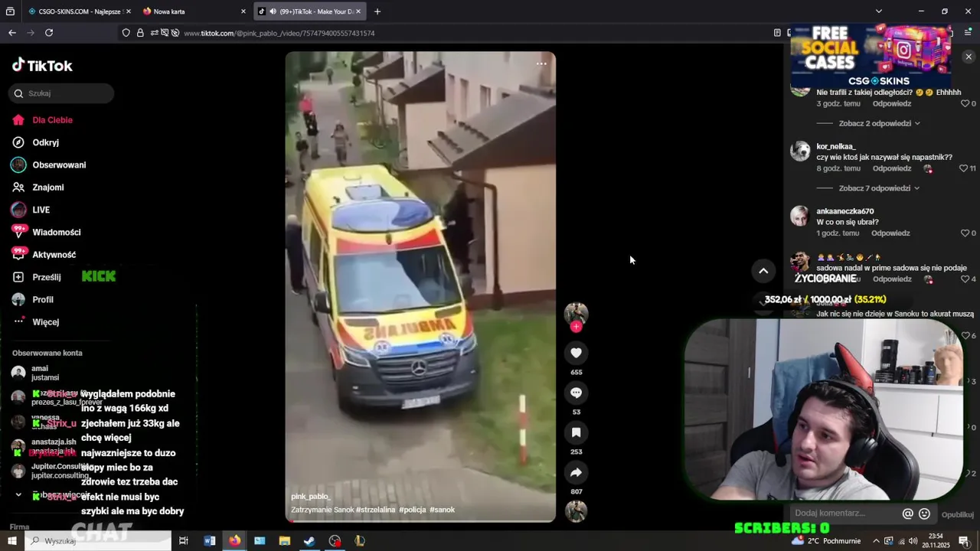Open the video three-dots options menu
Image resolution: width=980 pixels, height=551 pixels.
(x=541, y=64)
